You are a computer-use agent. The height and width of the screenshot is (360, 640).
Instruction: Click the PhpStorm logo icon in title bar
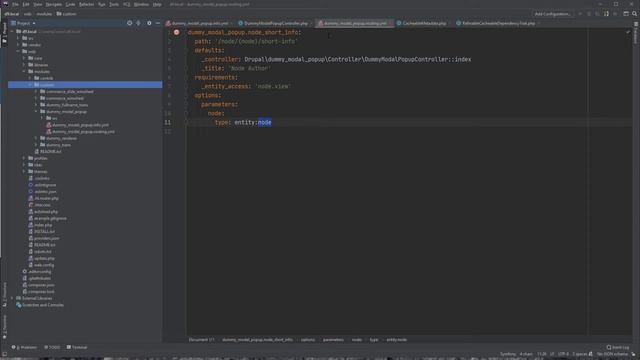coord(5,4)
